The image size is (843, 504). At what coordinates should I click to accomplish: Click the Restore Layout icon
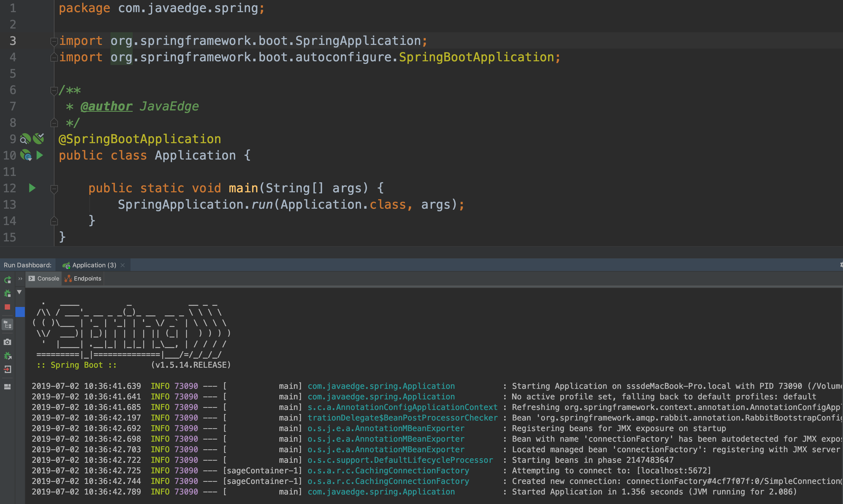pos(7,386)
